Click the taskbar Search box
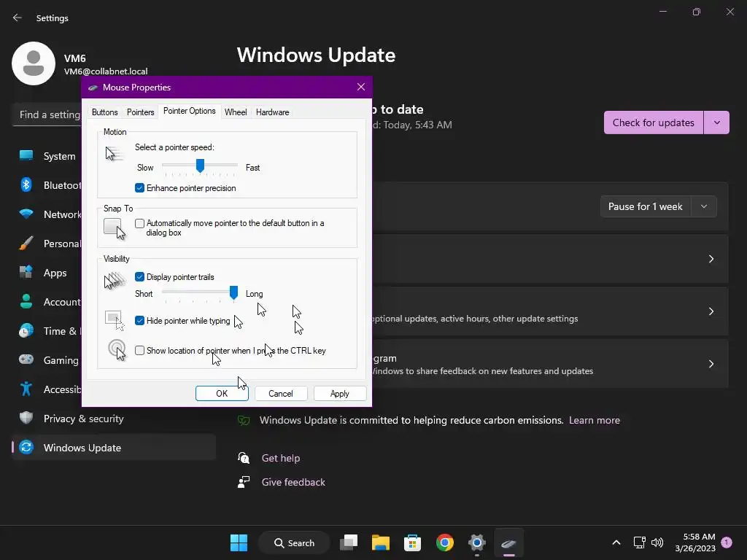The width and height of the screenshot is (747, 560). pos(294,542)
